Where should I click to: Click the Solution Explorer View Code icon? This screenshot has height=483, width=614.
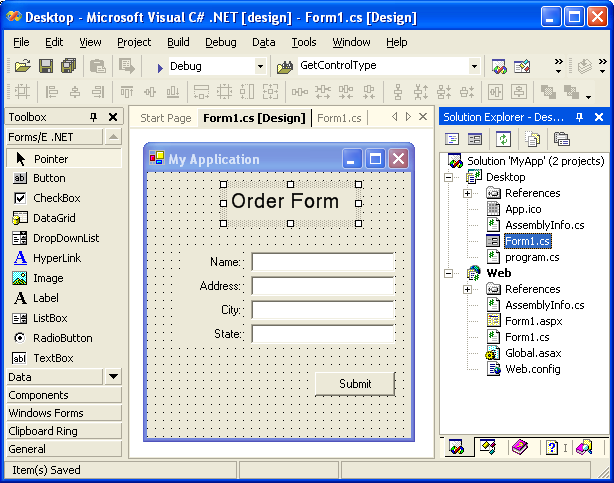452,139
